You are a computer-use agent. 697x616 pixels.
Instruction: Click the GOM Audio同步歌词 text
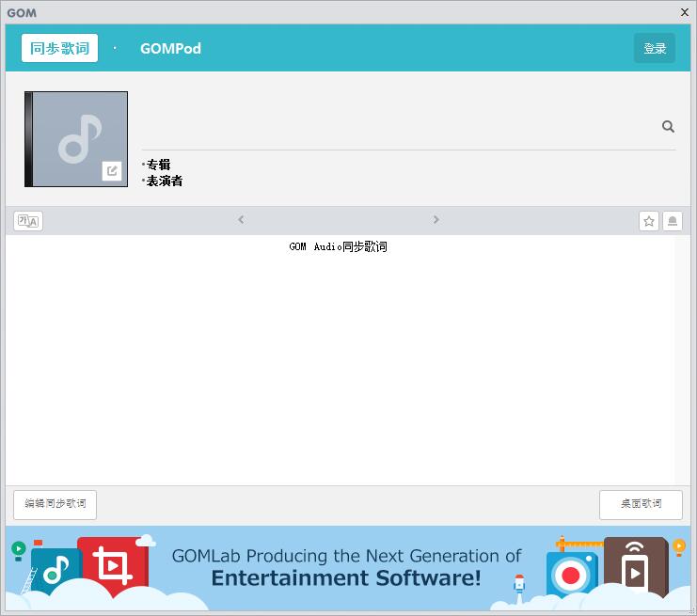[338, 246]
